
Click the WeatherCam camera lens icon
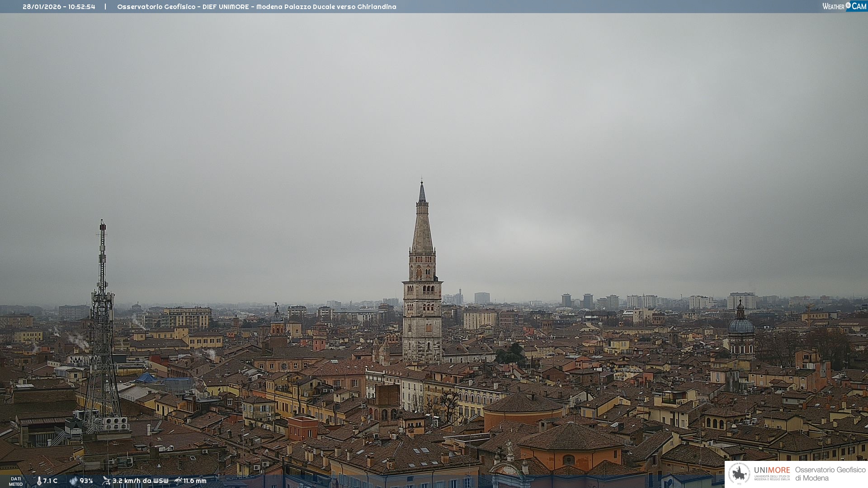coord(848,5)
